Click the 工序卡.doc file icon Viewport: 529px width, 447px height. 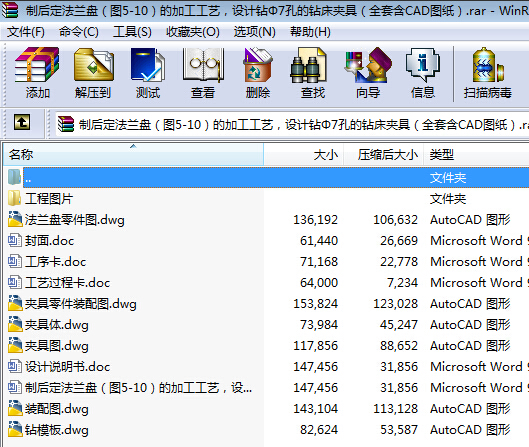[14, 261]
